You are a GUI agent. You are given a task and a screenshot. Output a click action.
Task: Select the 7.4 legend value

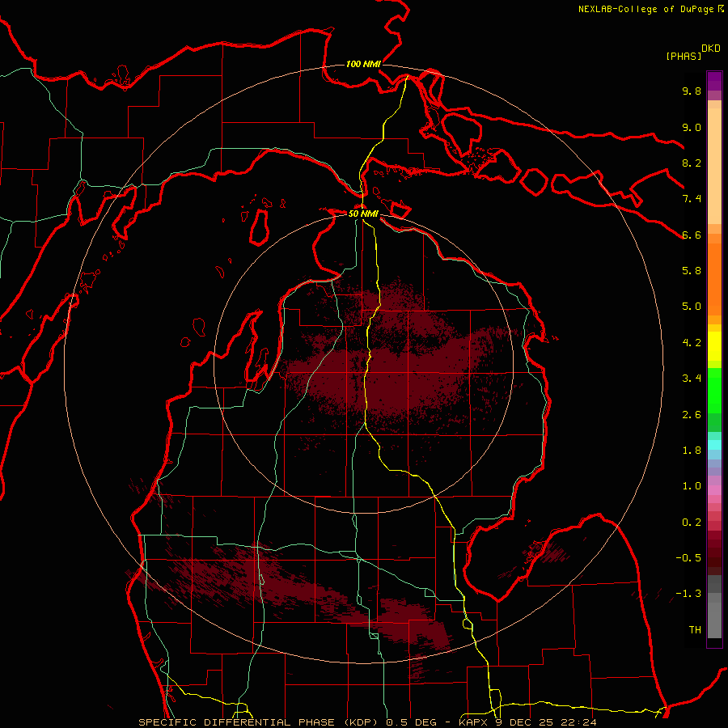point(692,199)
